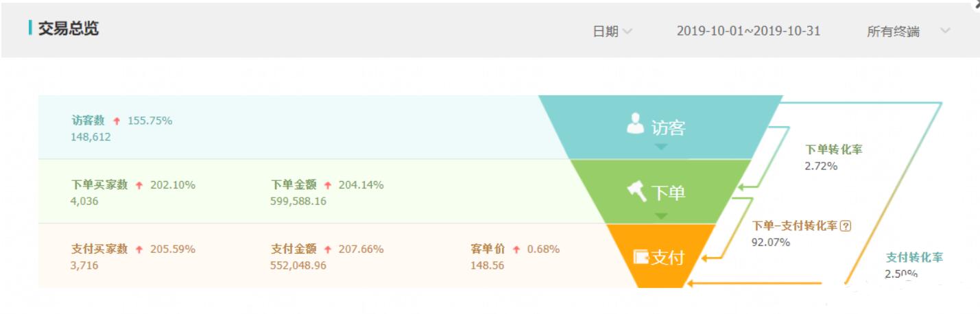Click the 访客数 metric label
Image resolution: width=980 pixels, height=314 pixels.
[88, 121]
